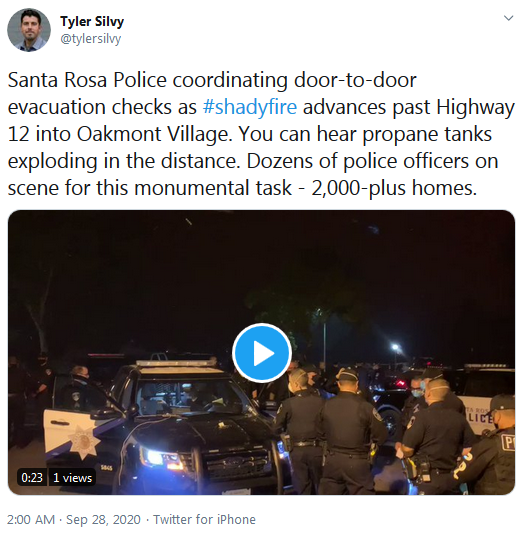
Task: Open the #shadyfire hashtag
Action: tap(250, 107)
